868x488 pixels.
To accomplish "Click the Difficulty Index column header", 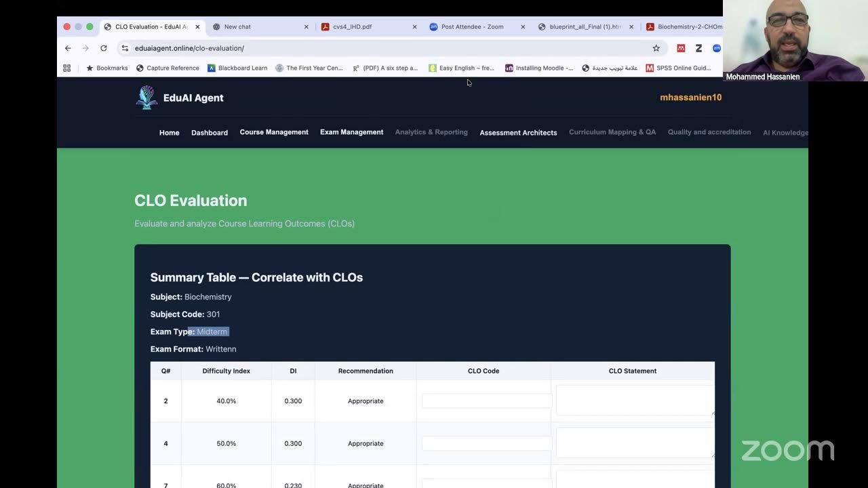I will pos(226,371).
